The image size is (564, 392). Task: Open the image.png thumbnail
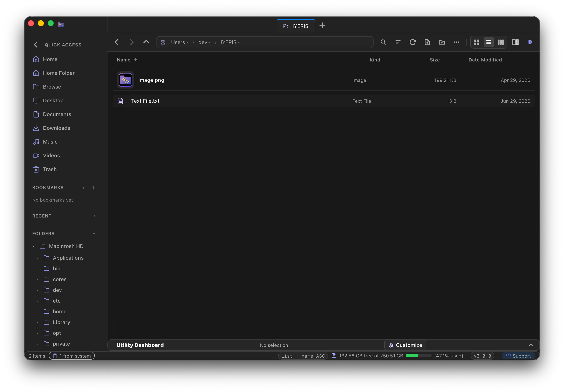point(126,80)
